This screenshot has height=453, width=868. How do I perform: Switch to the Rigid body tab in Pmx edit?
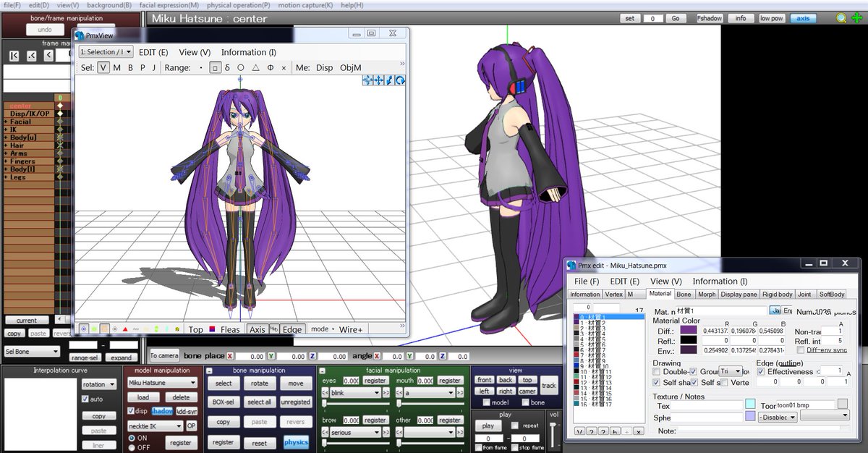[x=778, y=295]
